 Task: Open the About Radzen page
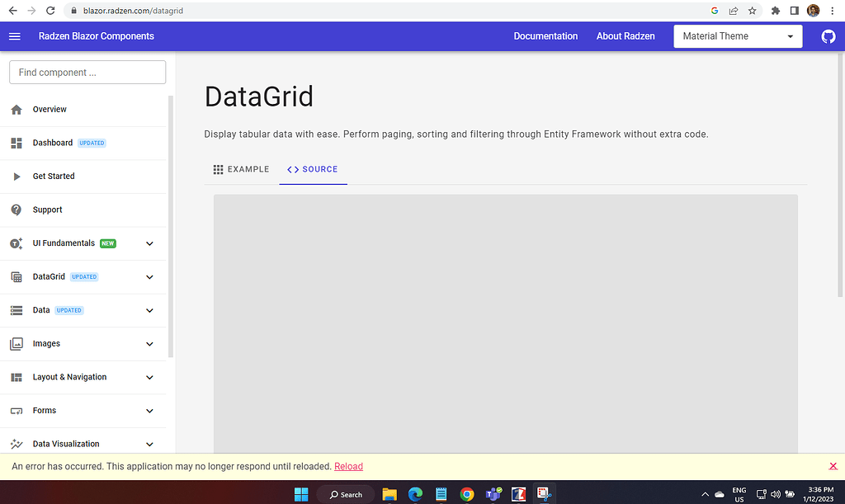coord(625,36)
